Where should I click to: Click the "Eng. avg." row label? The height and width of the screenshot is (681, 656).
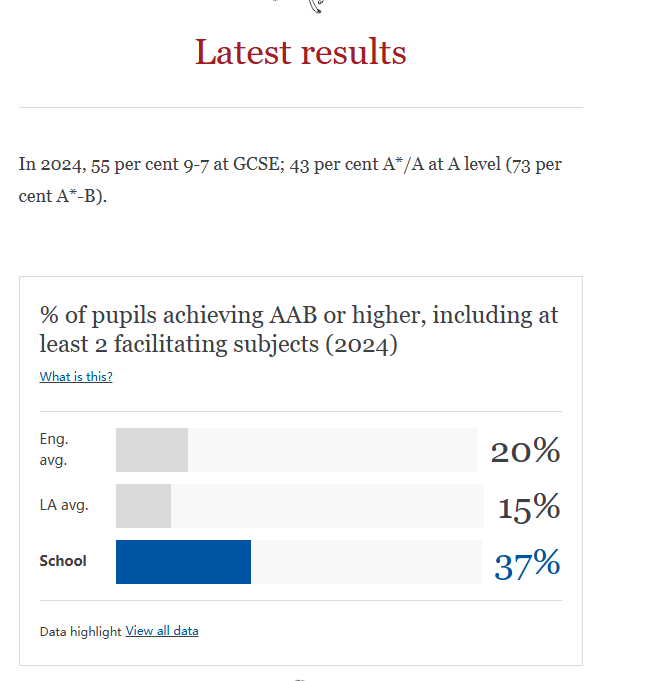tap(54, 449)
